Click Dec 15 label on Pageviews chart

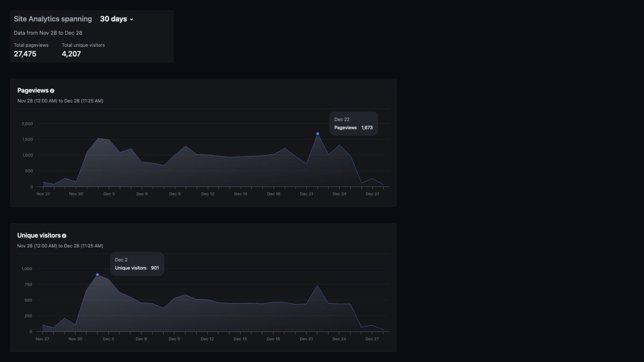click(x=240, y=194)
